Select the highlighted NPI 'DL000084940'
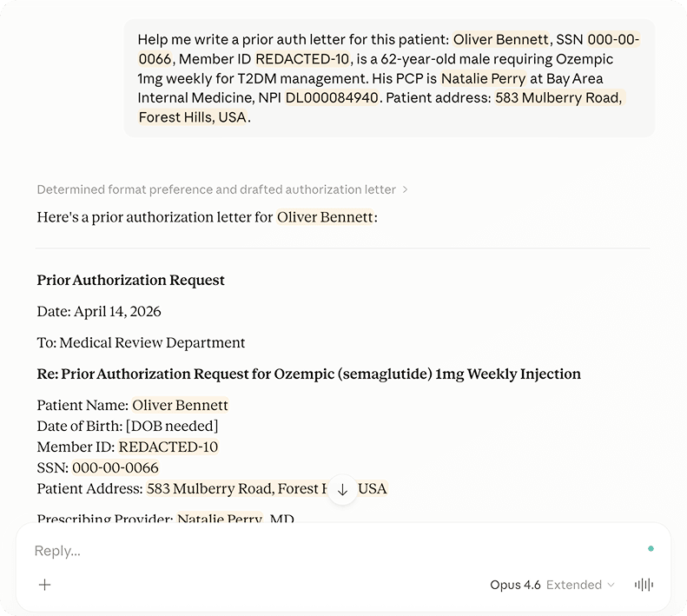The width and height of the screenshot is (687, 616). pos(332,97)
